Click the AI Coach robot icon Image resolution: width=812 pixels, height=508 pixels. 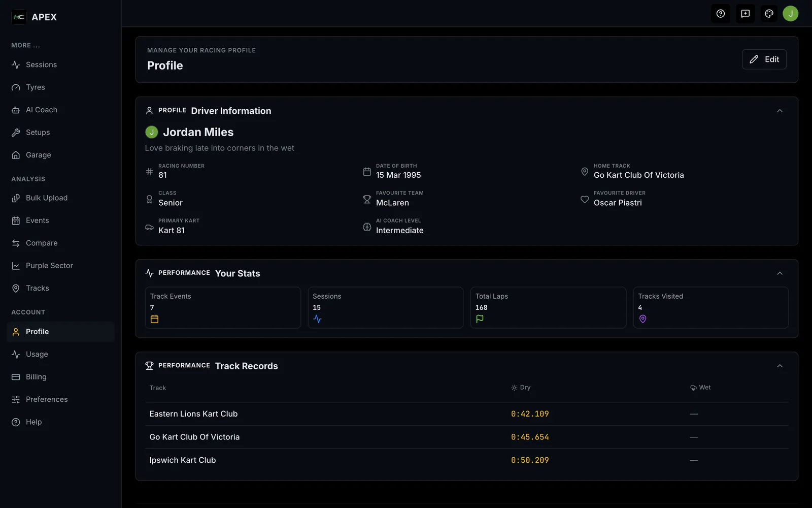(16, 110)
